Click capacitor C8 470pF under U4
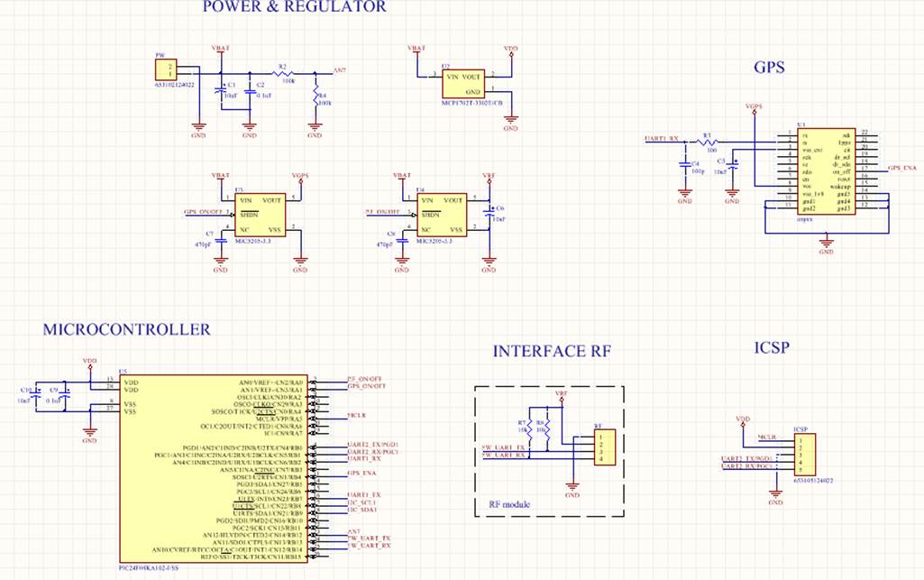Image resolution: width=924 pixels, height=580 pixels. (x=402, y=241)
